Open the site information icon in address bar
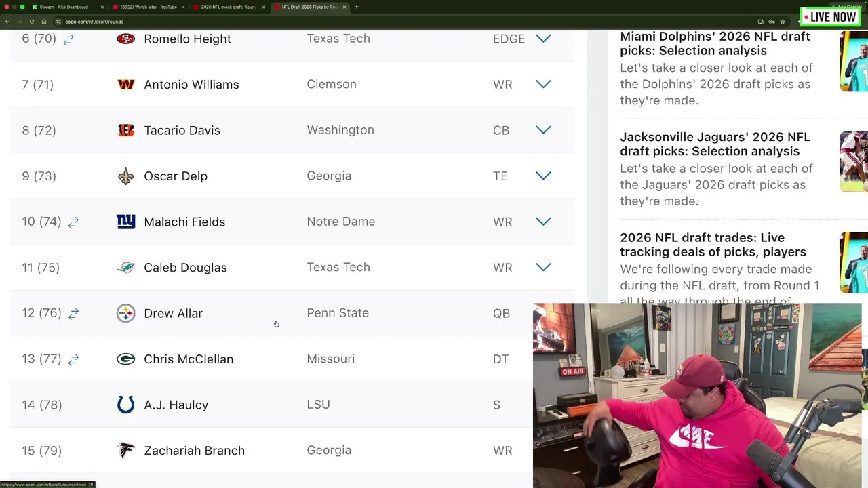 59,22
